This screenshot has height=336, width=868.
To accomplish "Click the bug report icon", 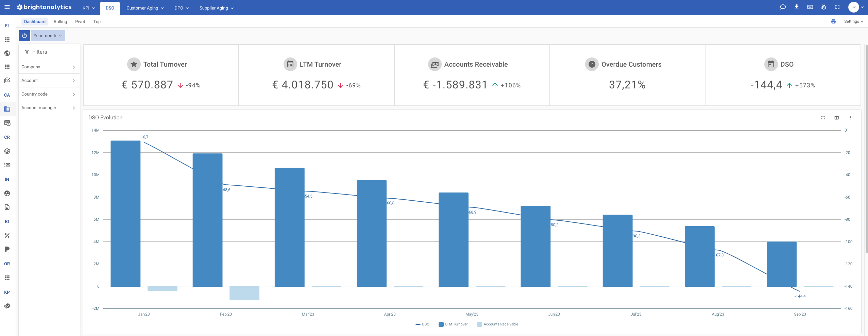I will click(x=823, y=7).
